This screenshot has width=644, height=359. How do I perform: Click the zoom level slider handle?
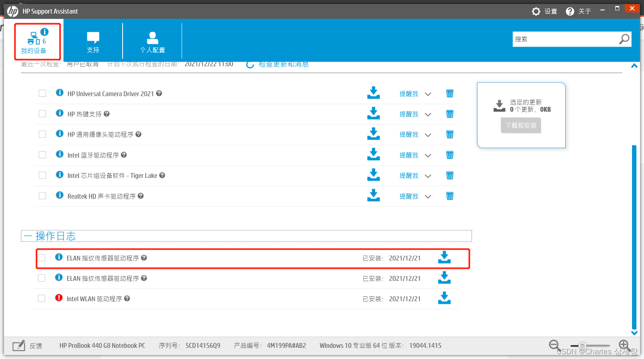pyautogui.click(x=583, y=345)
